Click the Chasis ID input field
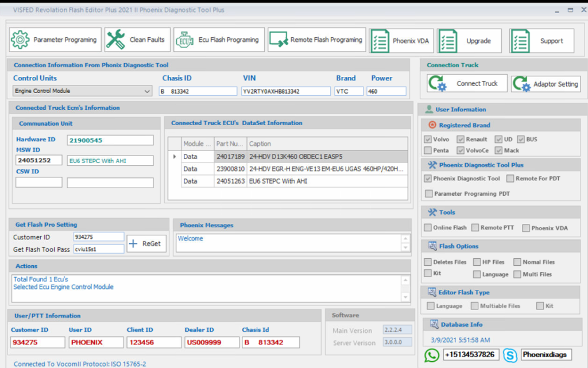The width and height of the screenshot is (588, 368). tap(198, 91)
